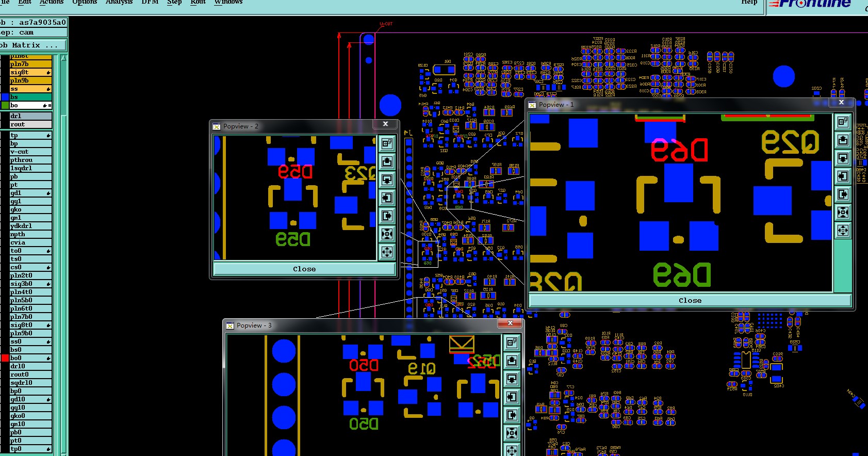This screenshot has height=456, width=868.
Task: Select the sqdrl0 layer row
Action: 31,383
